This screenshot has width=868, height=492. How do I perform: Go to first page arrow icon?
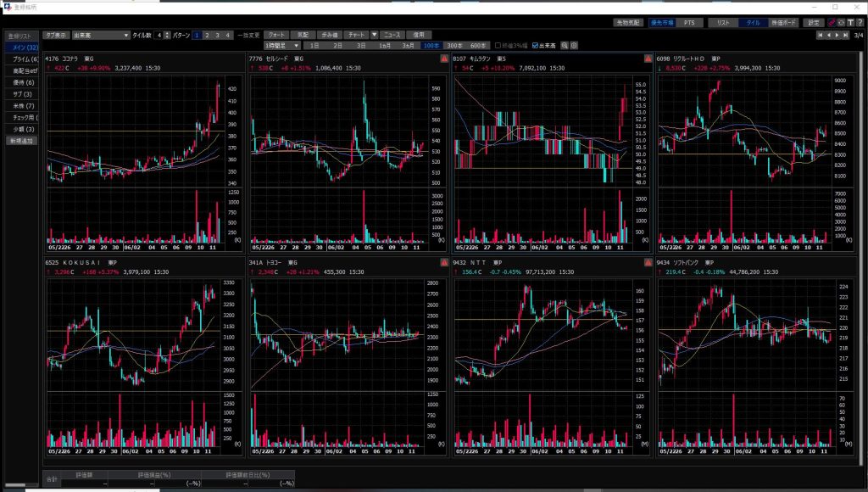(819, 36)
